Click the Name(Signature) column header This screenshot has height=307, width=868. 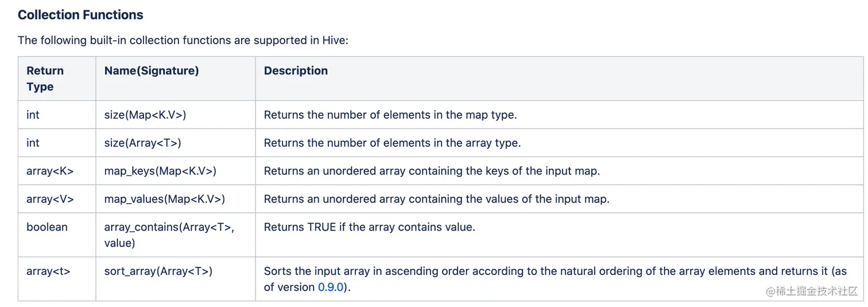point(152,71)
